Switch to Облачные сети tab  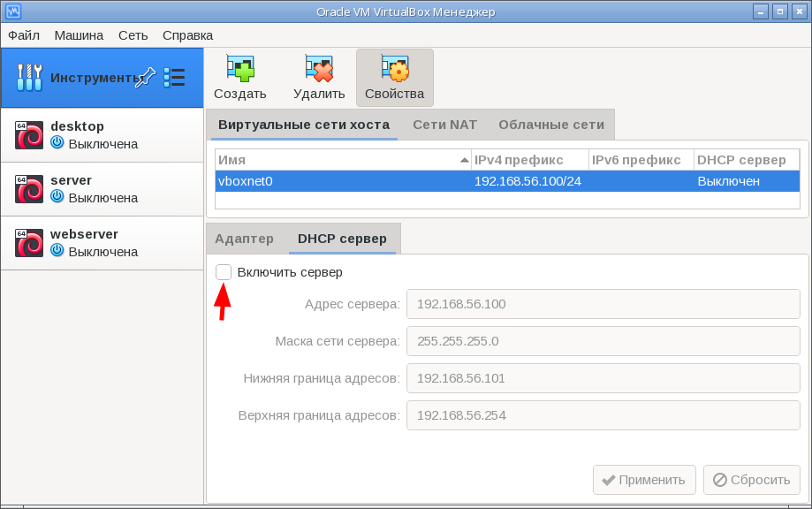[x=551, y=125]
